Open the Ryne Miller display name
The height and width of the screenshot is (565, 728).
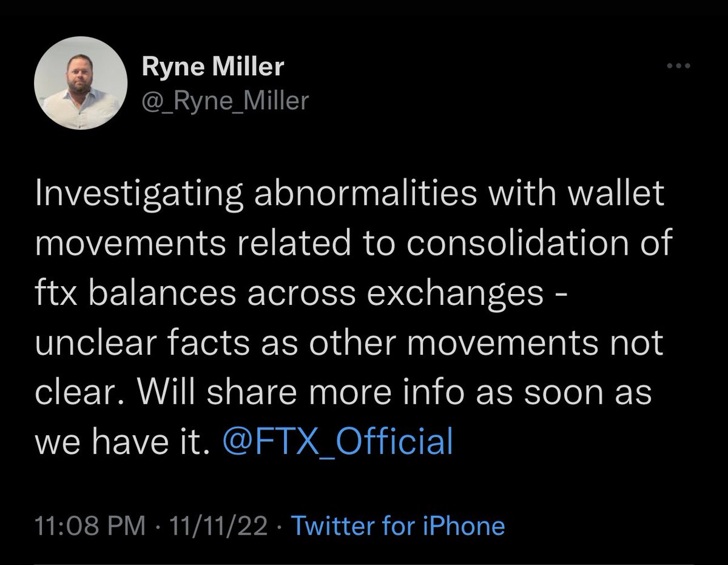[212, 67]
